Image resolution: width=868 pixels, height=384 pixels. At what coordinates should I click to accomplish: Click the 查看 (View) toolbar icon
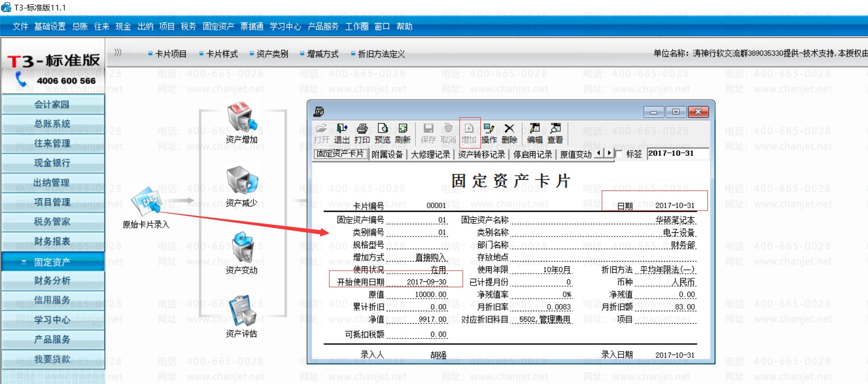point(555,134)
